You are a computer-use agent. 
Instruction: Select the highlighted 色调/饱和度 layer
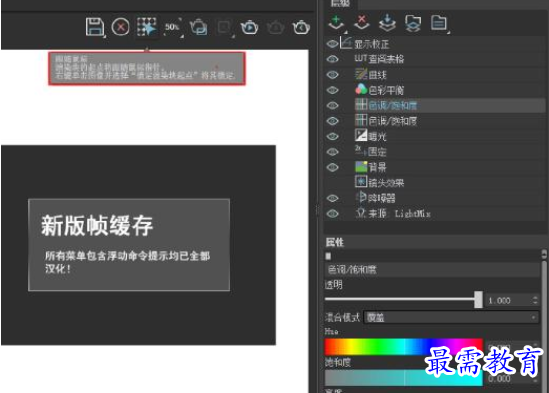[x=434, y=105]
